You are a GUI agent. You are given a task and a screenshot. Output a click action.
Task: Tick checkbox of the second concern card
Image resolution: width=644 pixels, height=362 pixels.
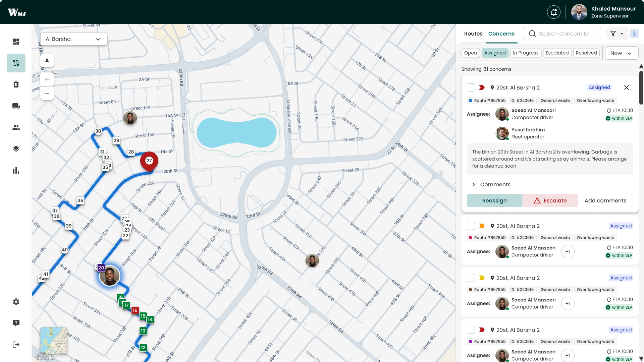pos(471,226)
